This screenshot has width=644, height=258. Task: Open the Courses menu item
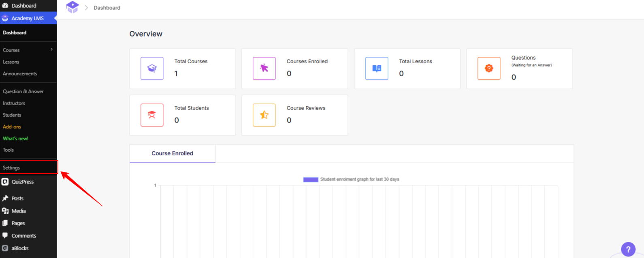[x=11, y=50]
